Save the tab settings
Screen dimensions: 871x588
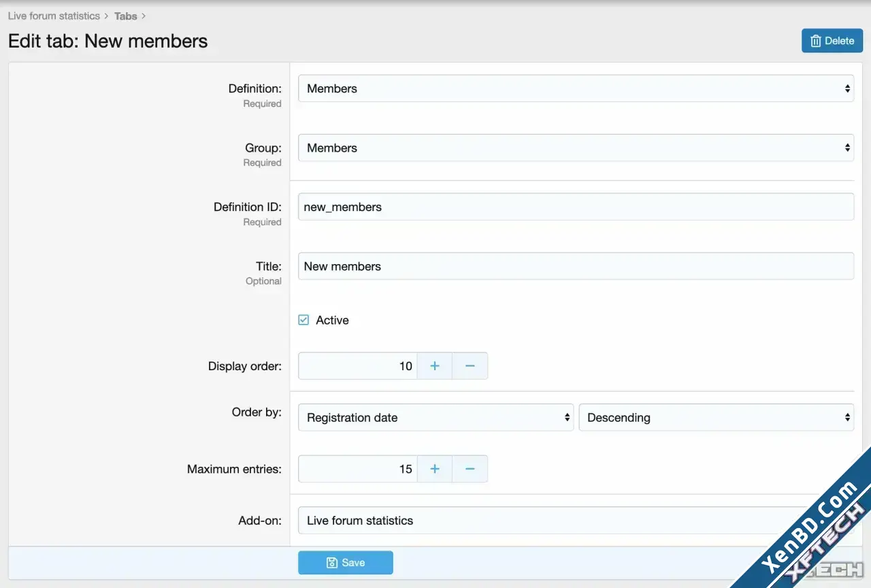(346, 563)
